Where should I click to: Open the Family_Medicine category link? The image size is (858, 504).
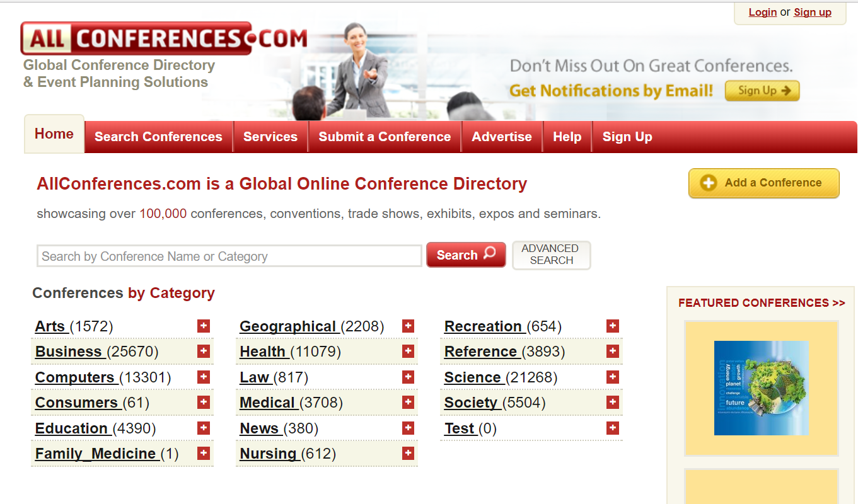point(96,454)
